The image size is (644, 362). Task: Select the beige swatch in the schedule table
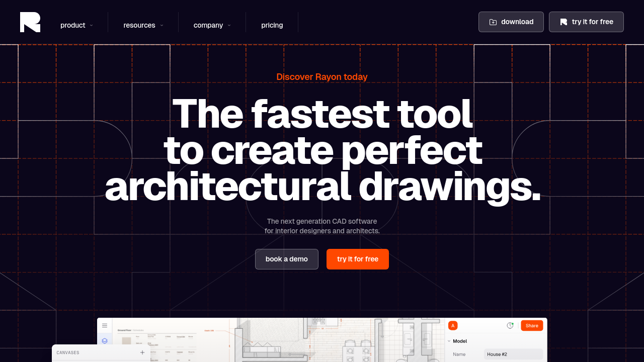(126, 341)
